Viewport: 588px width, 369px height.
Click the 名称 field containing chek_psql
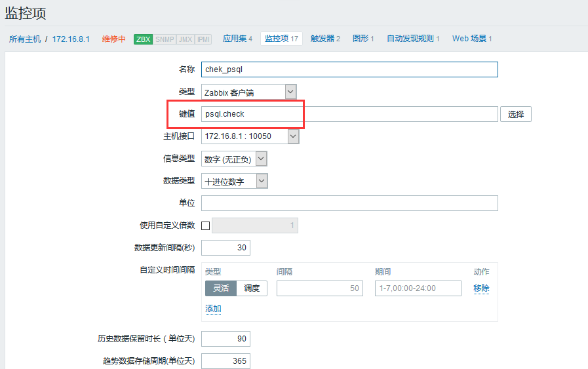pyautogui.click(x=349, y=69)
